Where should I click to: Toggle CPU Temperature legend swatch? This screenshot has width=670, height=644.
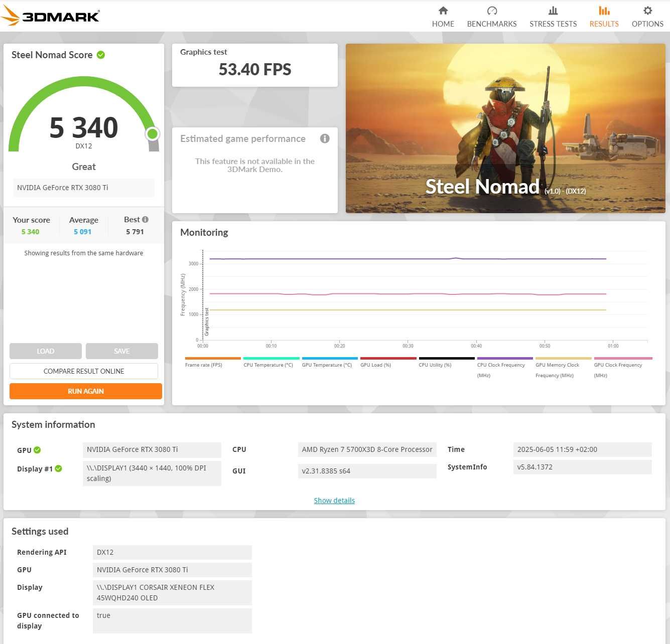pyautogui.click(x=272, y=358)
